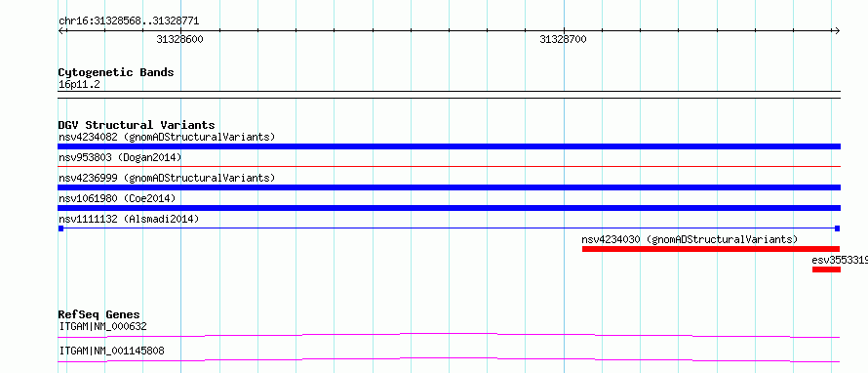The image size is (868, 373).
Task: Click the 31328700 ruler position label
Action: click(563, 39)
